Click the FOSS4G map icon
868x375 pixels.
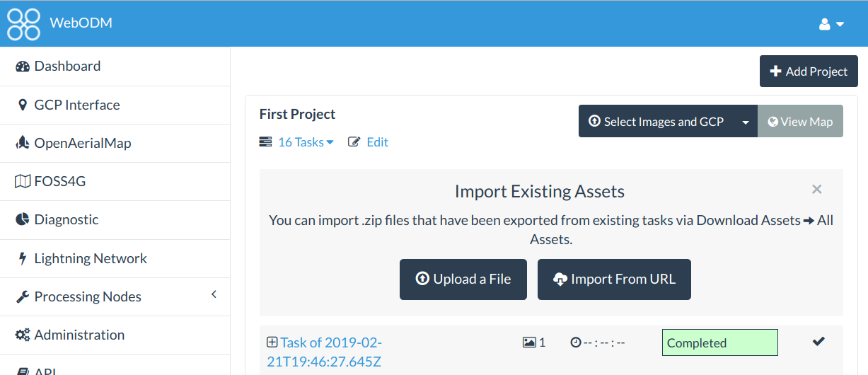[23, 181]
